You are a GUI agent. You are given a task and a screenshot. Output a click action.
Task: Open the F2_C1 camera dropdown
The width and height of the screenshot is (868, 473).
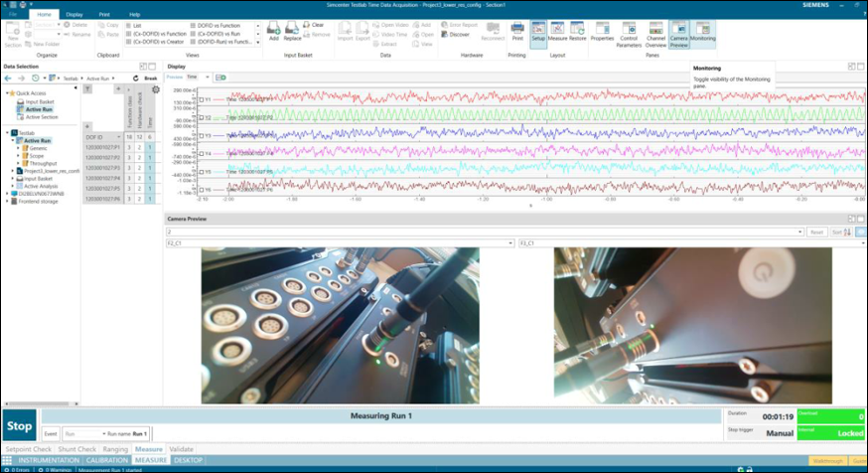click(510, 243)
